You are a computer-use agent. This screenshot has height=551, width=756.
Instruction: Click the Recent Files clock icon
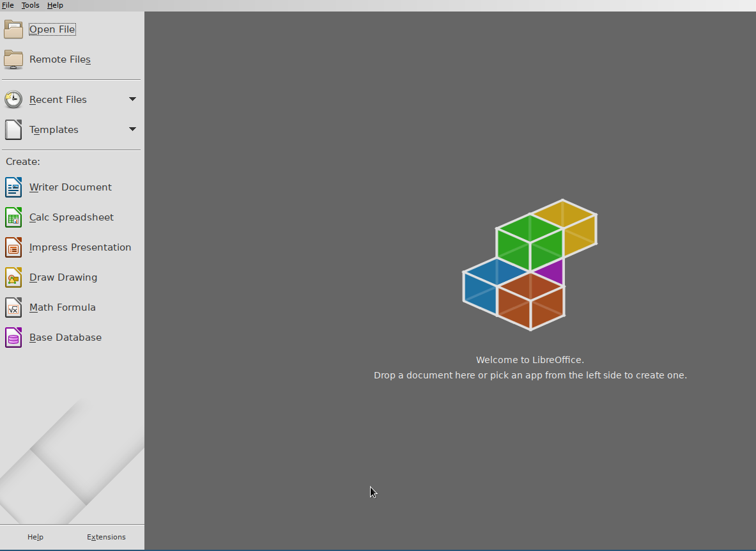click(13, 100)
